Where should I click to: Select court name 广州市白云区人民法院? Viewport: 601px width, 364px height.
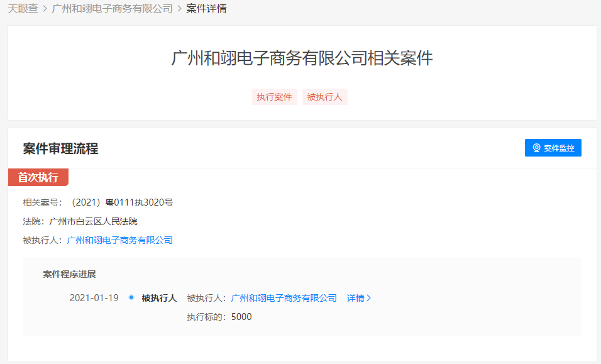(x=93, y=221)
